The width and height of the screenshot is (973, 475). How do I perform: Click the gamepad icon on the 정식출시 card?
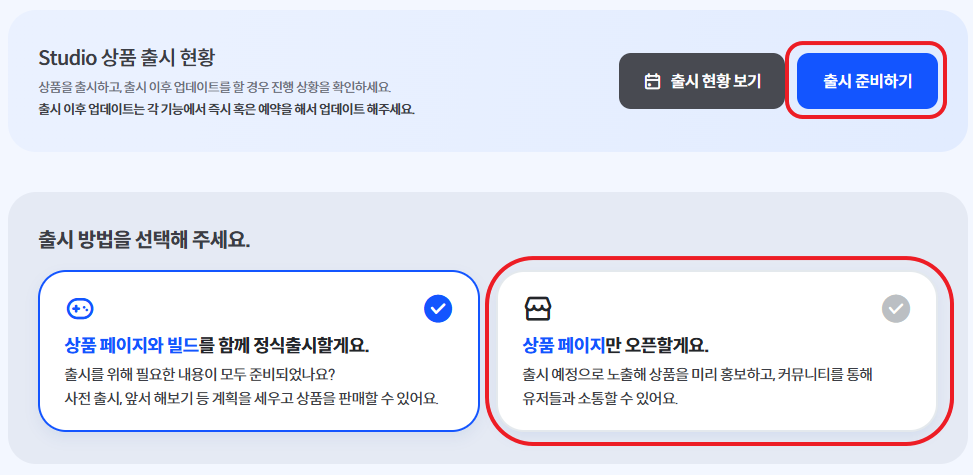coord(79,308)
